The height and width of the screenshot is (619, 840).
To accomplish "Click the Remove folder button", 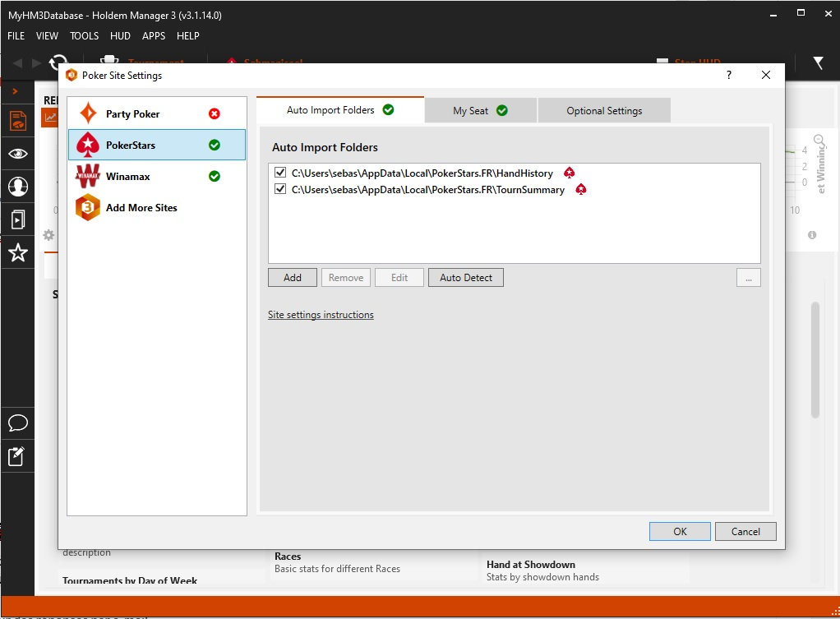I will (x=345, y=278).
